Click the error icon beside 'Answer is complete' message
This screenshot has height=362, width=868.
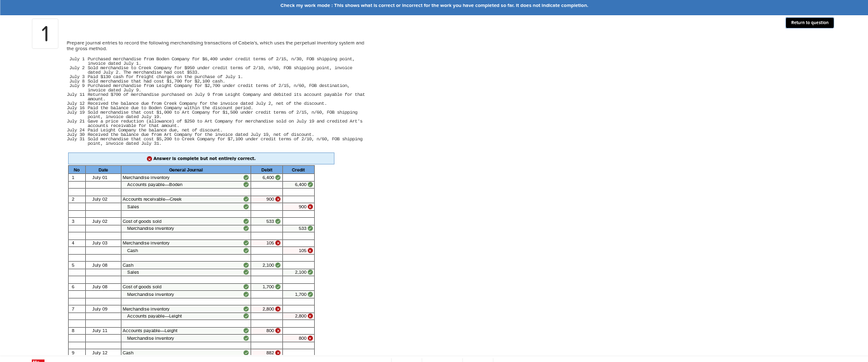click(149, 159)
